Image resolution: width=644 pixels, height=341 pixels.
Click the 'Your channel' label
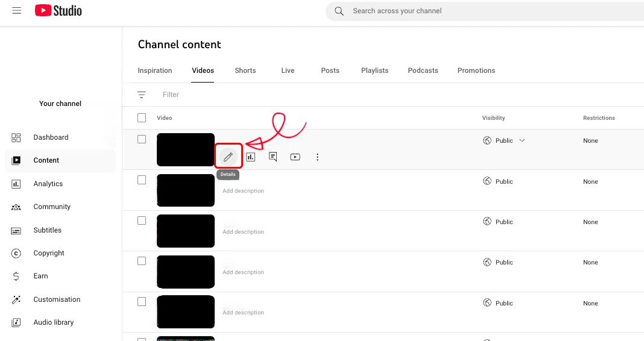[60, 104]
